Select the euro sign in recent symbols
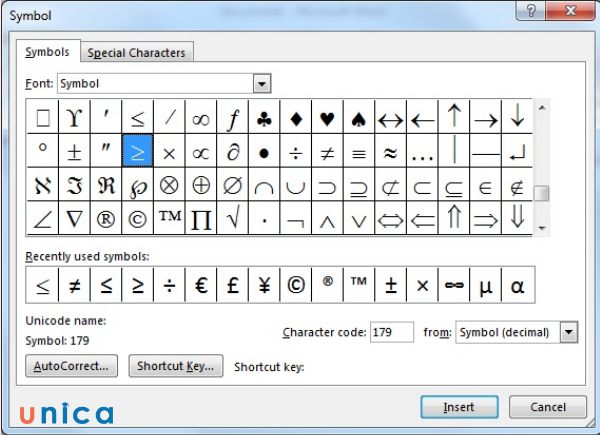The height and width of the screenshot is (435, 600). 201,285
